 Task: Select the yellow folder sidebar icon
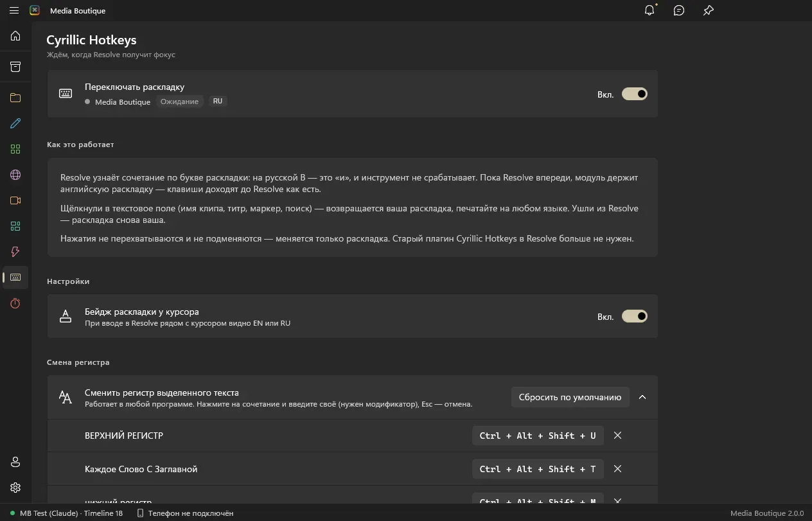pyautogui.click(x=15, y=98)
